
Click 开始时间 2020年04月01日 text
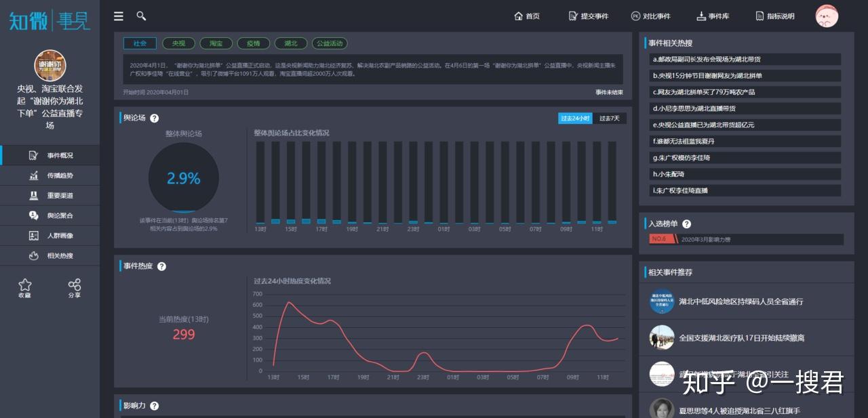pyautogui.click(x=156, y=92)
